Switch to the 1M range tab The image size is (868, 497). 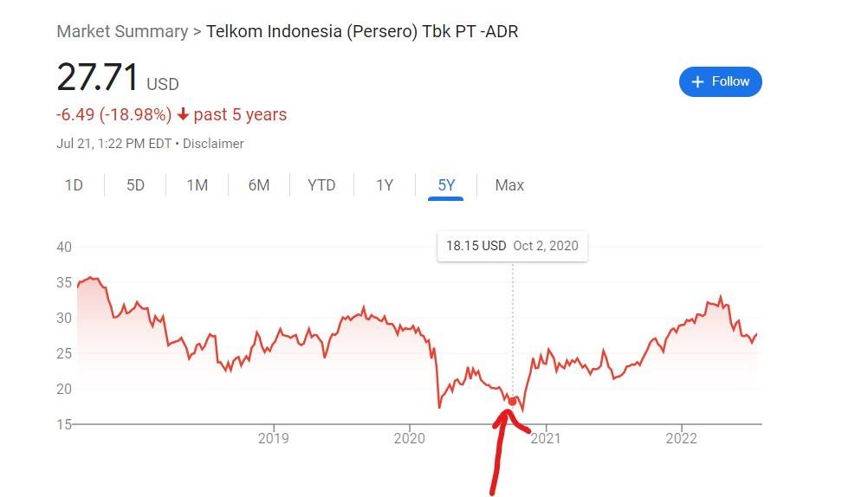point(197,185)
